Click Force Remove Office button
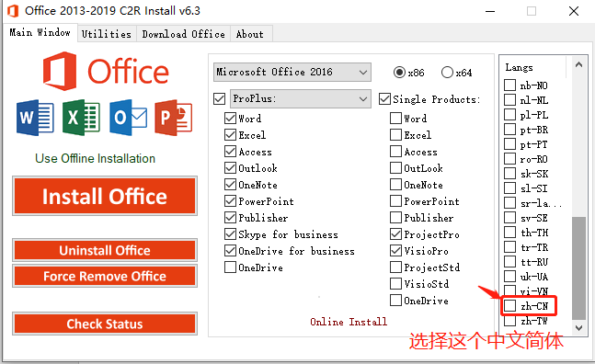The height and width of the screenshot is (364, 595). (x=105, y=276)
